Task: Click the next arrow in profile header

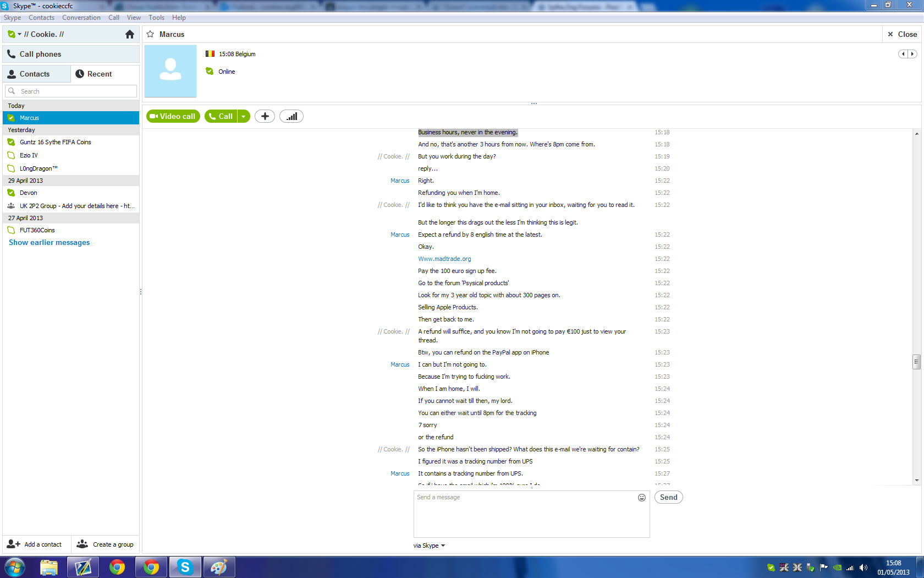Action: coord(912,54)
